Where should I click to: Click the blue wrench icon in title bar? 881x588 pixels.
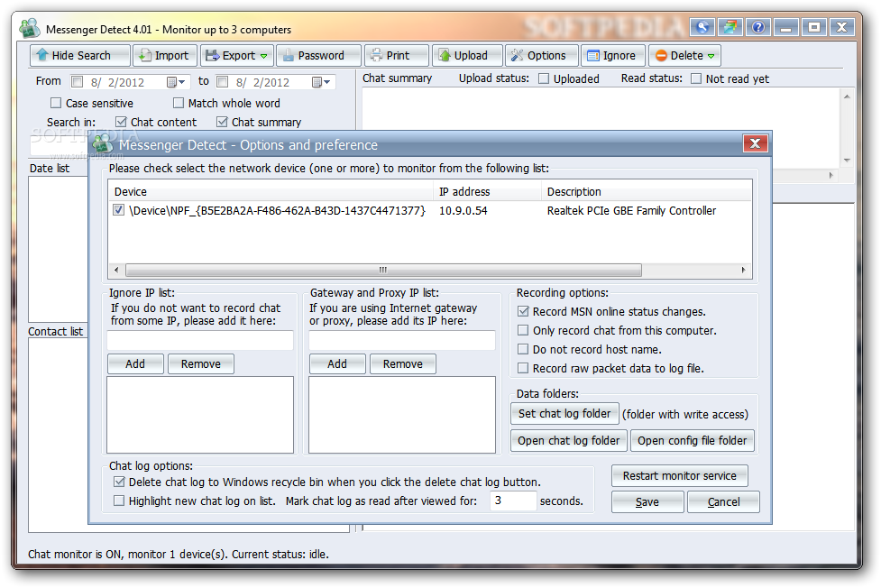coord(702,26)
